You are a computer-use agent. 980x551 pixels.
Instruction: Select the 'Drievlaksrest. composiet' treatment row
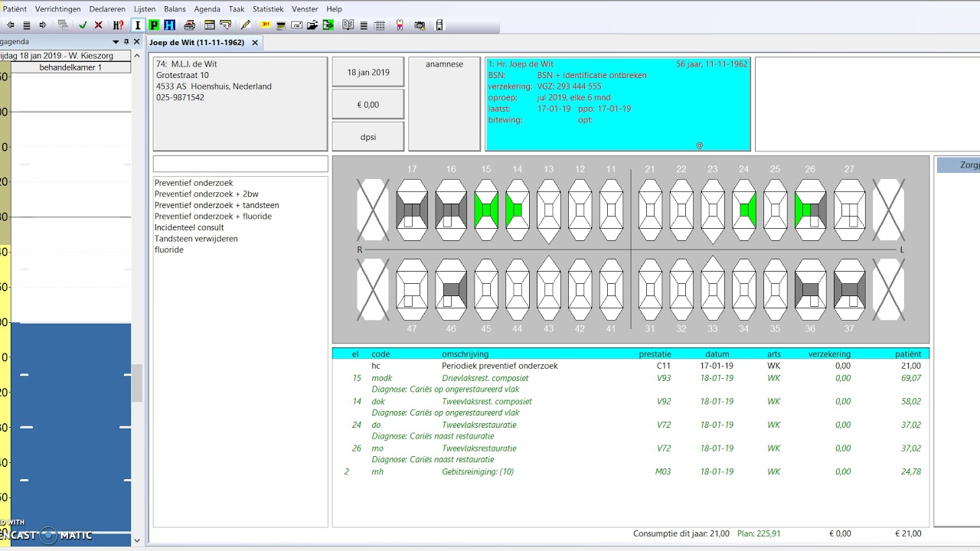631,378
